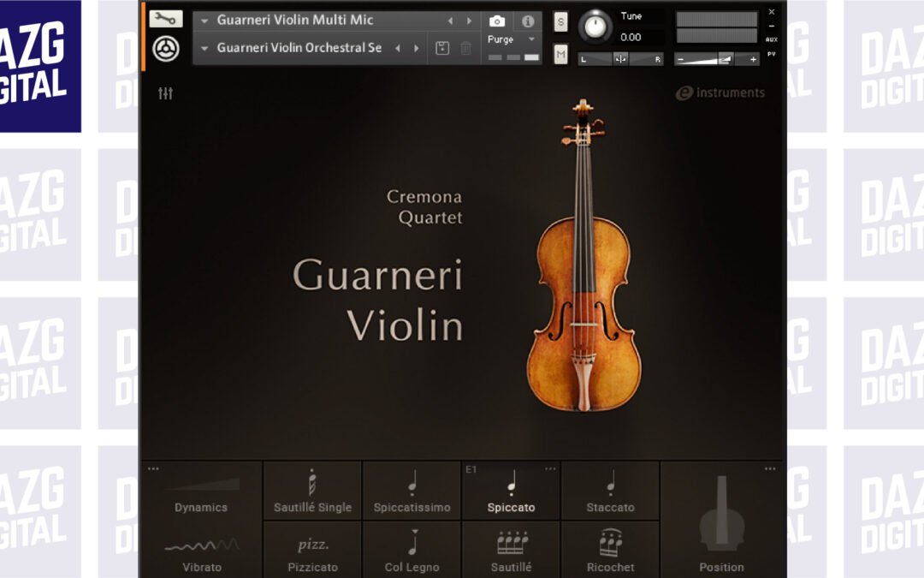Image resolution: width=924 pixels, height=578 pixels.
Task: Select the Sautillé Single articulation
Action: click(x=312, y=491)
